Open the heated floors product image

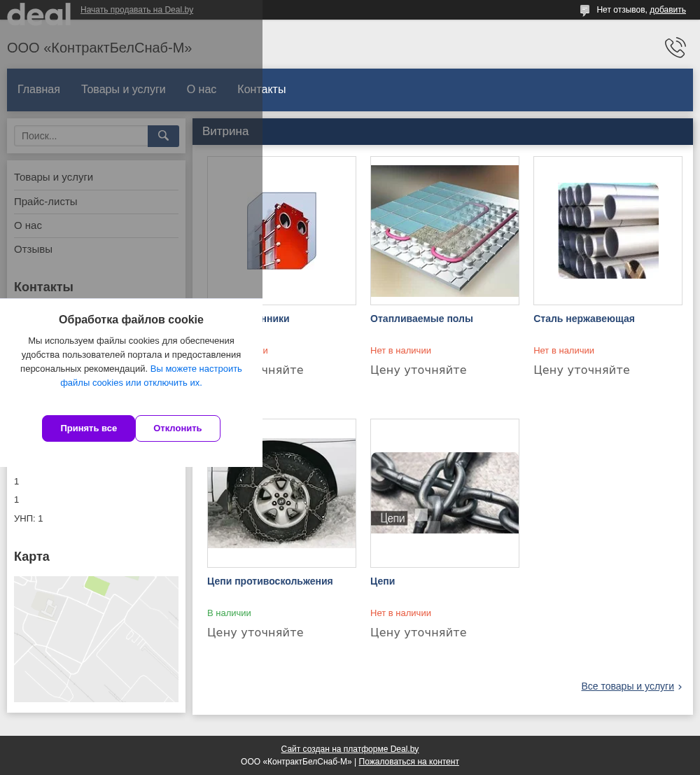[x=444, y=230]
